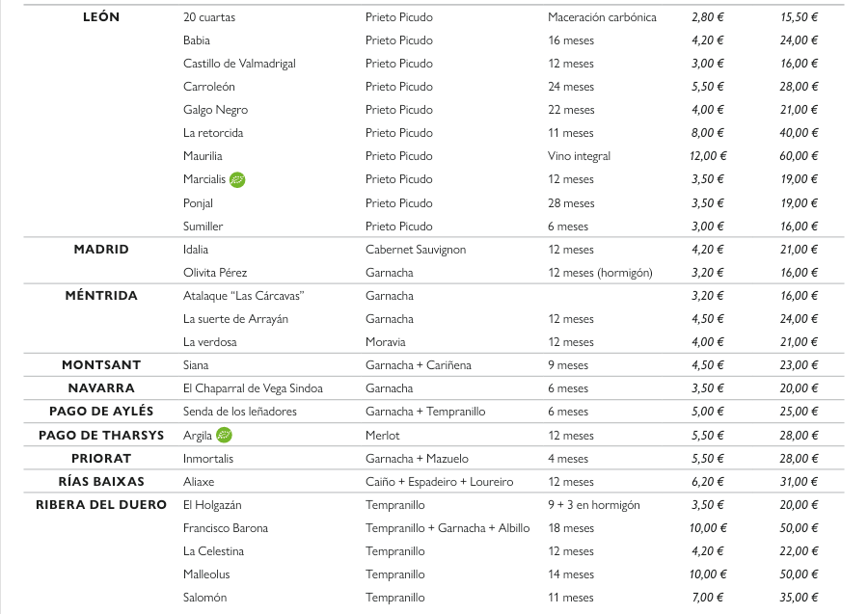The image size is (868, 614).
Task: Select the El Chaparral de Vega Sindoa wine
Action: (x=253, y=388)
